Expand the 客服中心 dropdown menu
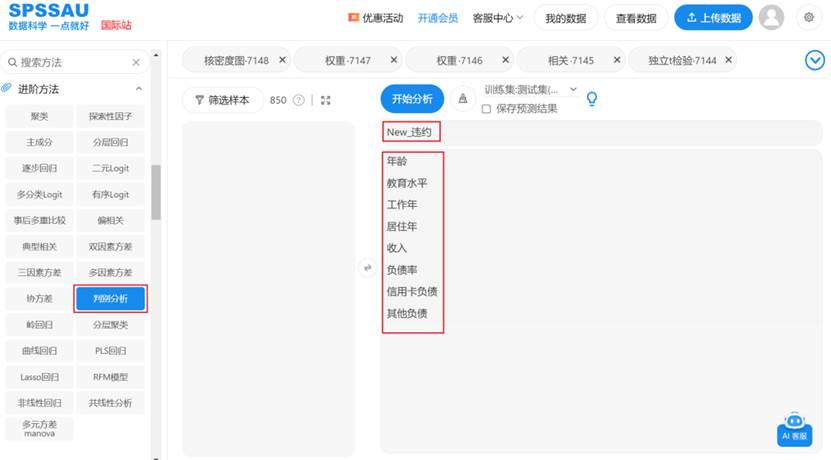The image size is (831, 460). click(498, 18)
